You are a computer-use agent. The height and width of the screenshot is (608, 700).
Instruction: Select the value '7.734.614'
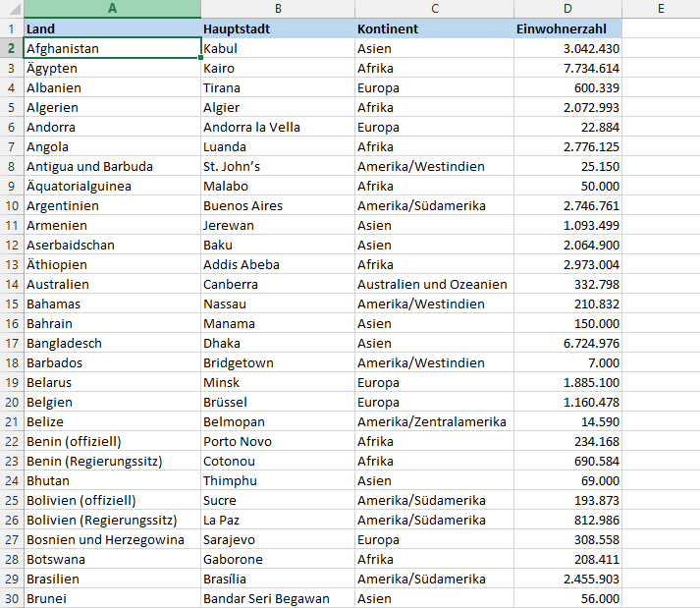click(x=567, y=68)
